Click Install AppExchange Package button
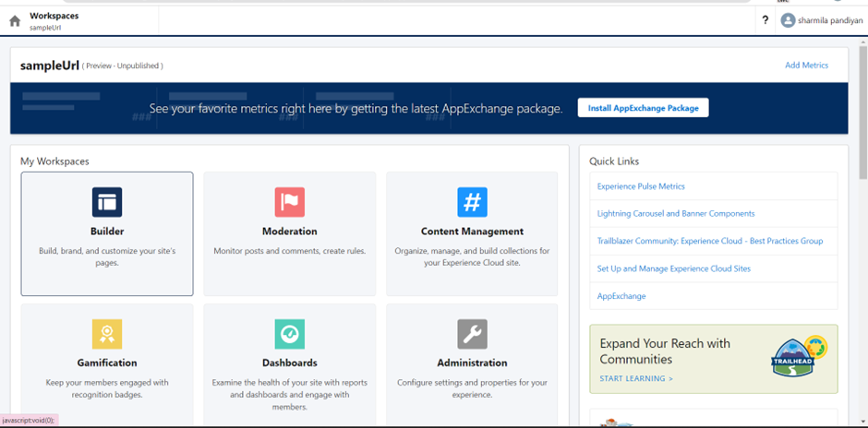Screen dimensions: 868x428 point(644,108)
